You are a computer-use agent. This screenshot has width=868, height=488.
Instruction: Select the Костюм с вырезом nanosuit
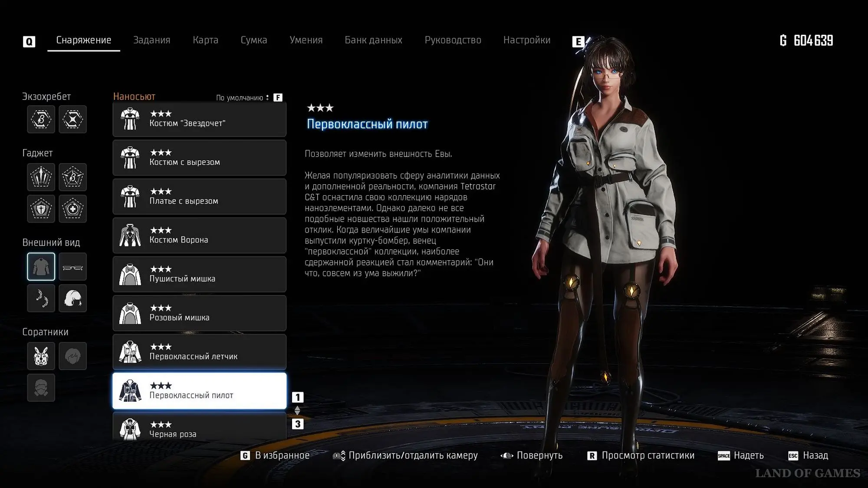[199, 158]
